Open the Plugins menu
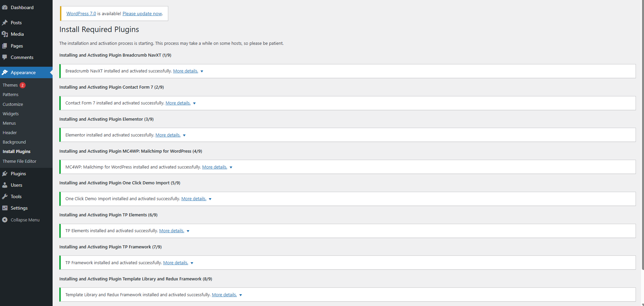The image size is (644, 306). pyautogui.click(x=26, y=174)
